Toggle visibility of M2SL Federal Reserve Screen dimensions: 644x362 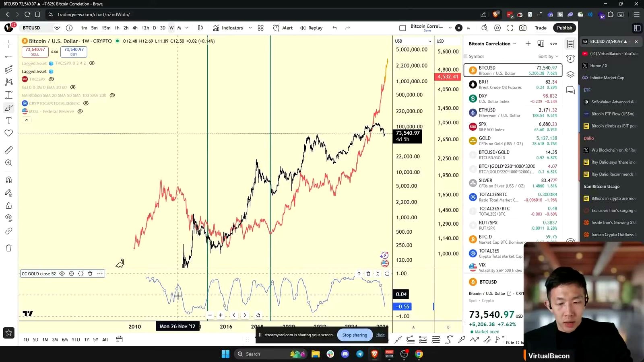[x=80, y=111]
